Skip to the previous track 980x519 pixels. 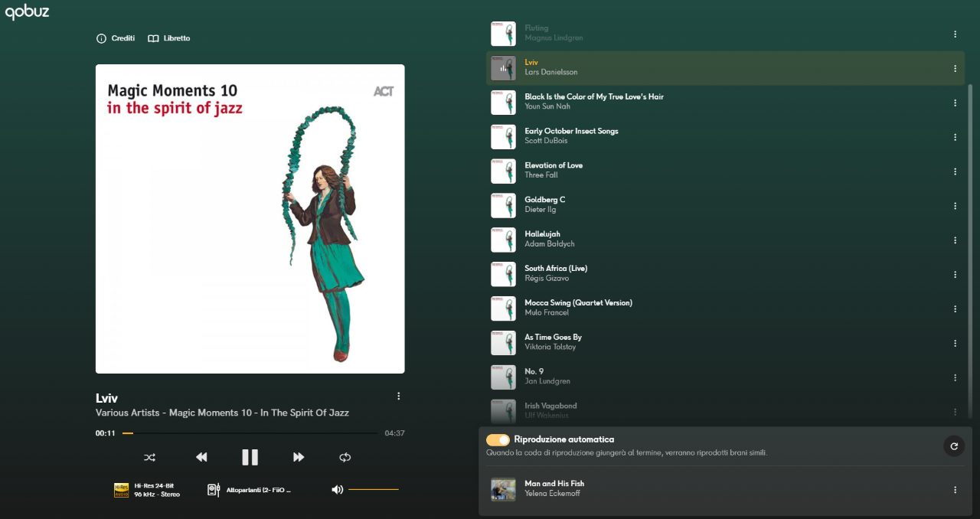201,457
